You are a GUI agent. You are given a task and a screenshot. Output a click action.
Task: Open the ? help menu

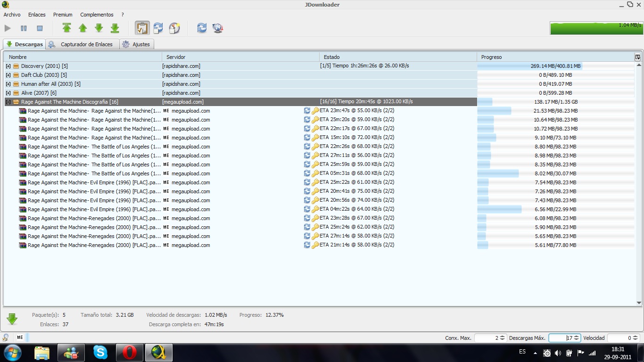(123, 15)
